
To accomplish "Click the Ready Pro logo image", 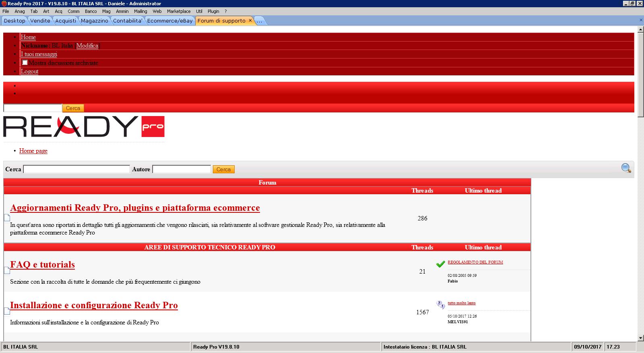I will 84,127.
